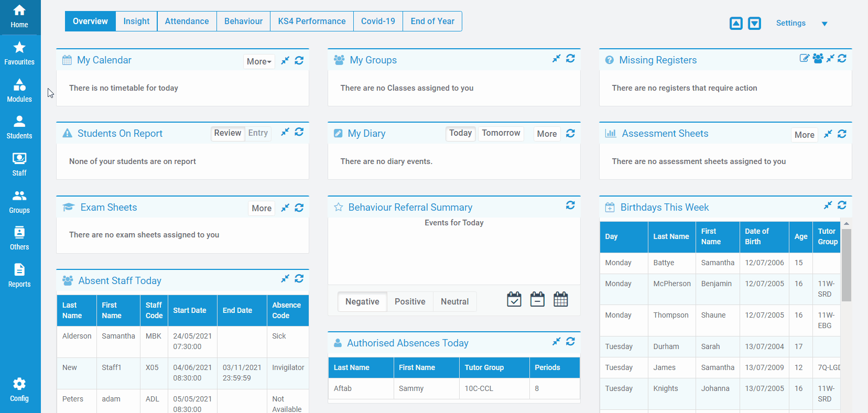Show Tomorrow's diary events

[x=501, y=133]
